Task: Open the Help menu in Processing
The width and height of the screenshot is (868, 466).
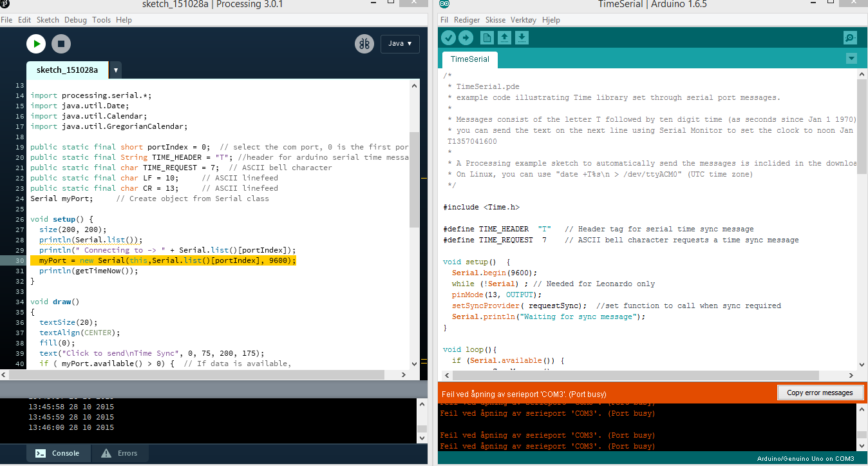Action: (x=124, y=20)
